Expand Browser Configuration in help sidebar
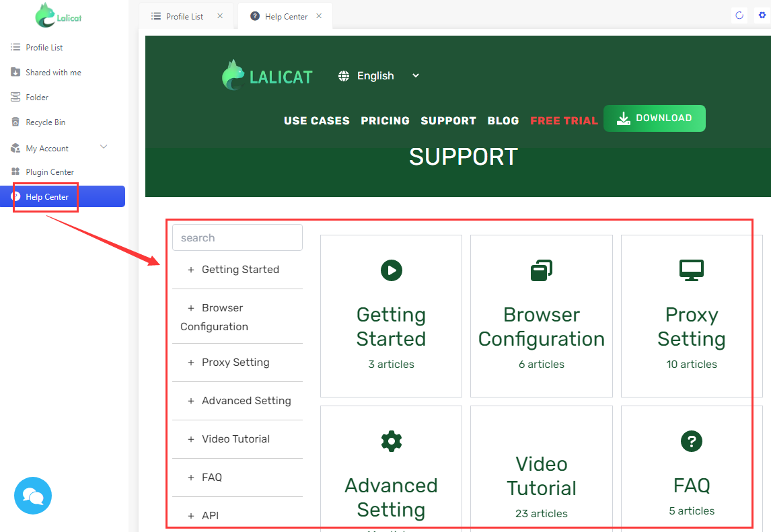This screenshot has width=771, height=532. 191,308
